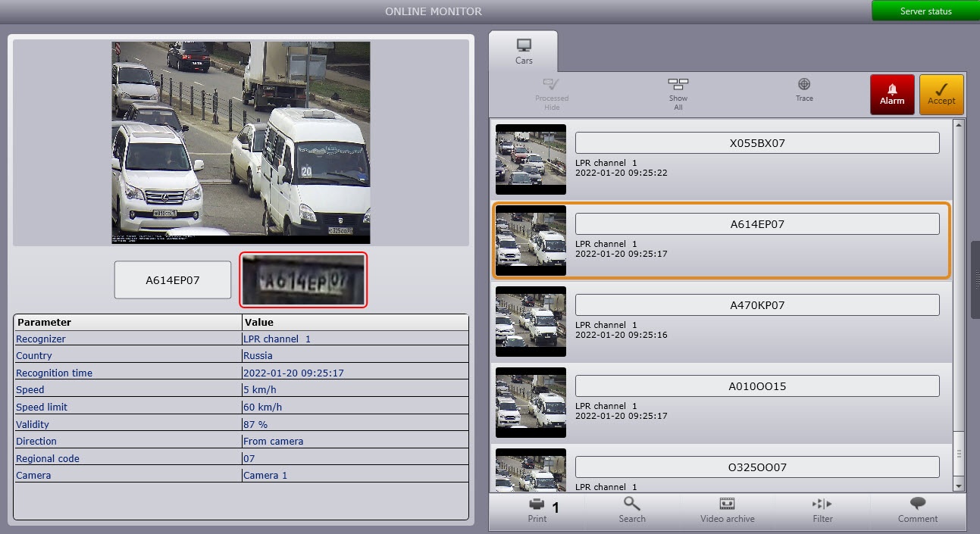
Task: Toggle the Processed Hide option
Action: tap(551, 93)
